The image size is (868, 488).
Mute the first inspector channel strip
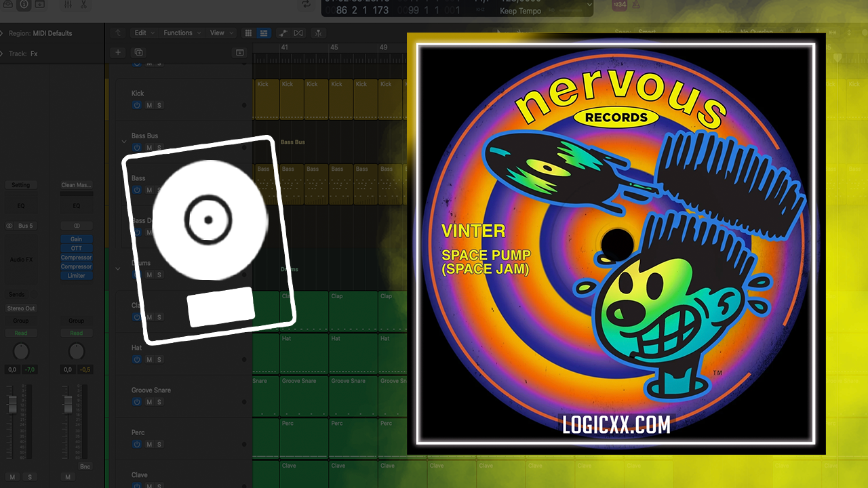[12, 477]
